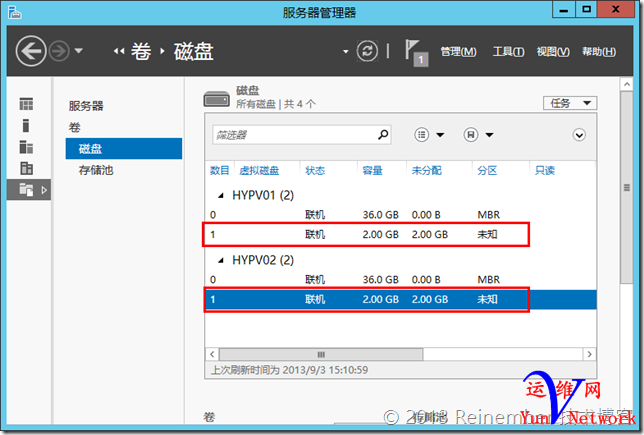Sort by the 容量 column header
Screen dimensions: 644x435
(x=373, y=170)
